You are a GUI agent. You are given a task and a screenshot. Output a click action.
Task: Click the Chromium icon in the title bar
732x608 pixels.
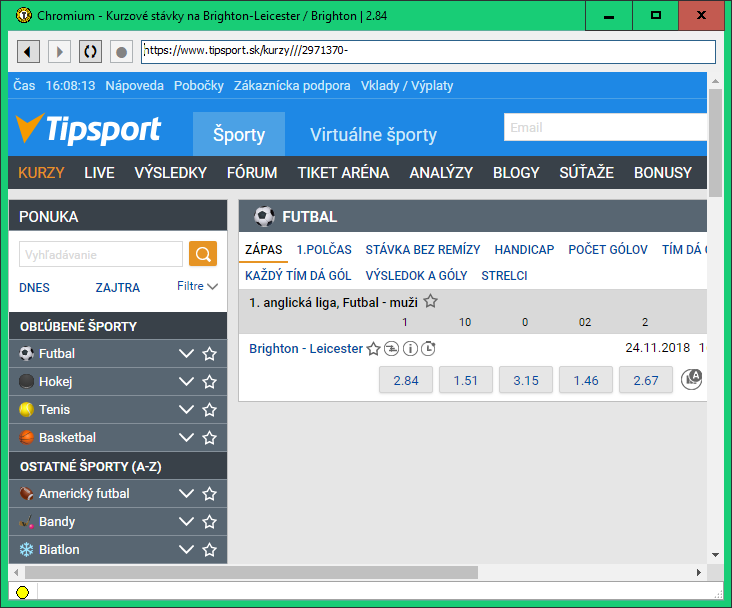(x=24, y=15)
